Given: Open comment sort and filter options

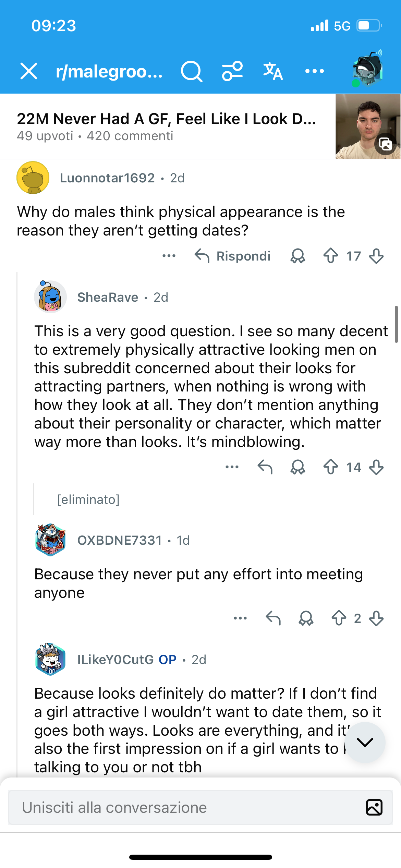Looking at the screenshot, I should coord(232,71).
